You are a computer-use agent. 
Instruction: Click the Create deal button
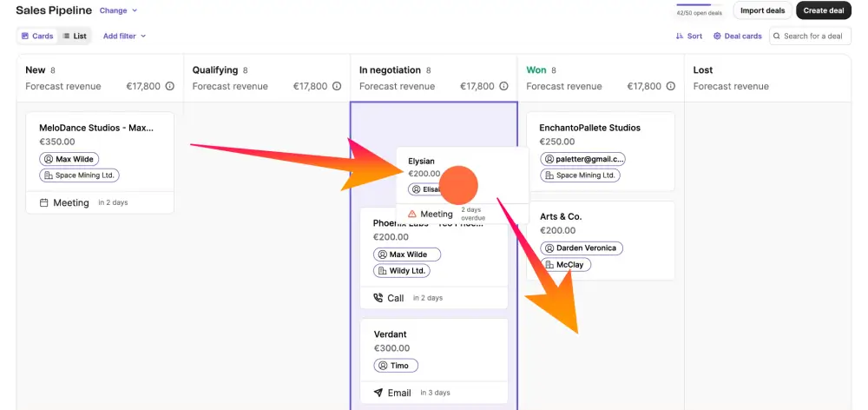[x=823, y=10]
